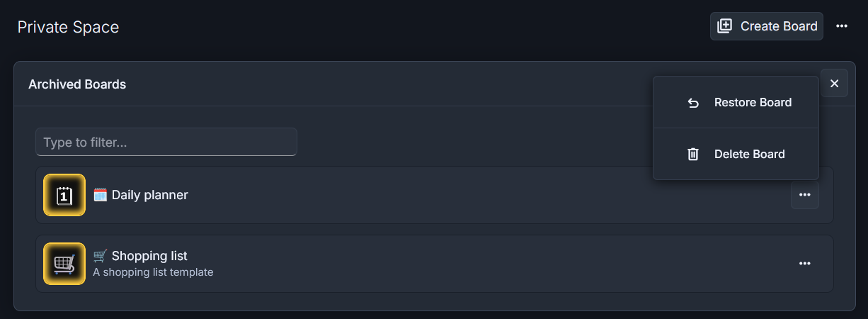This screenshot has width=868, height=319.
Task: Focus the Type to filter field
Action: [x=166, y=142]
